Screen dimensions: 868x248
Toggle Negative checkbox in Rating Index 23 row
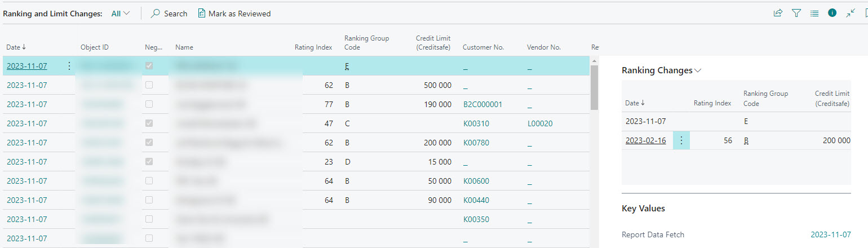point(149,162)
